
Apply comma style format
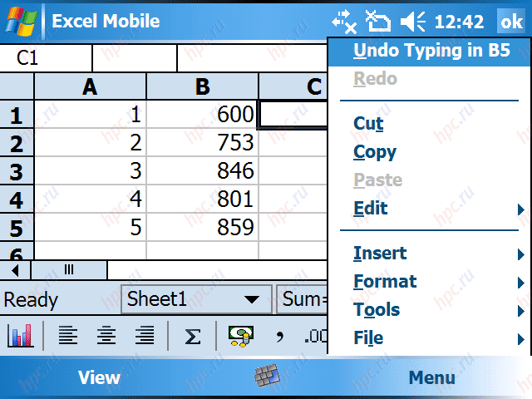[279, 337]
